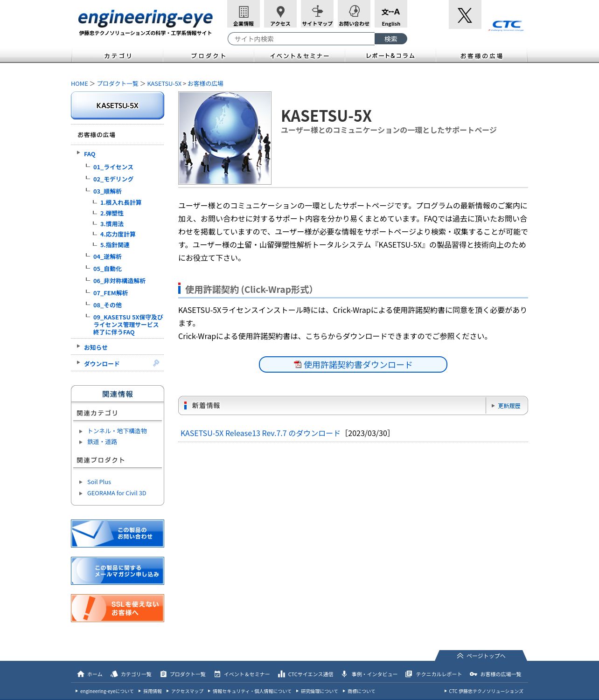Open the レポート&コラム navigation menu

[x=390, y=55]
